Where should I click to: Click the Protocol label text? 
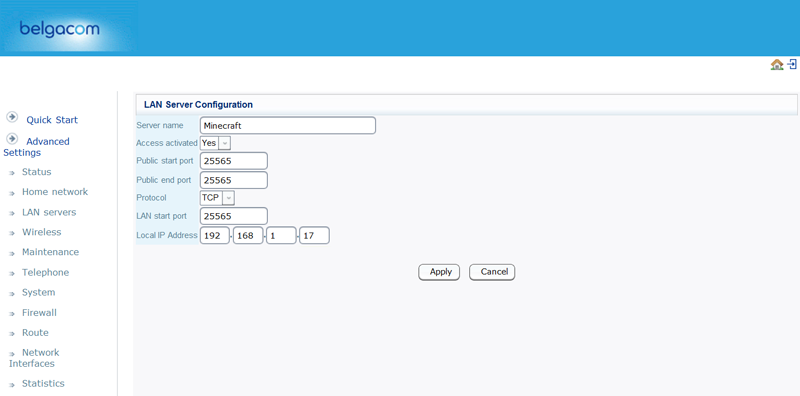152,197
